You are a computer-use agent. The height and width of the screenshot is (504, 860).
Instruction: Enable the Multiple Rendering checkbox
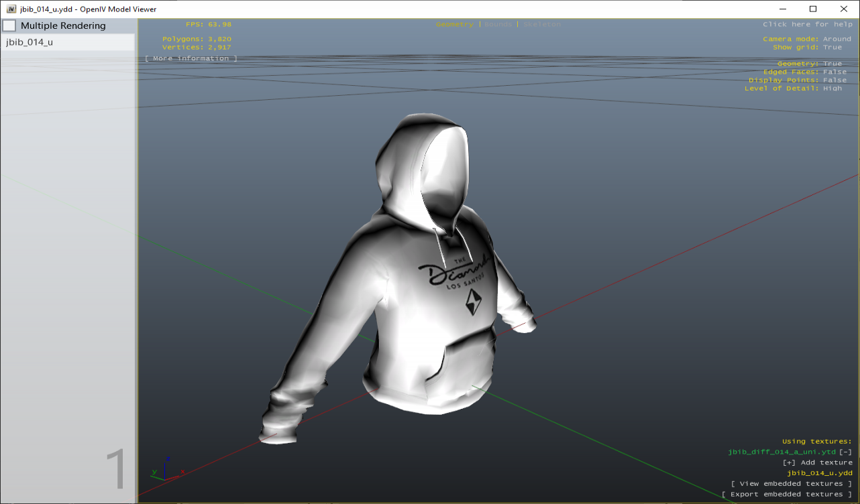9,25
